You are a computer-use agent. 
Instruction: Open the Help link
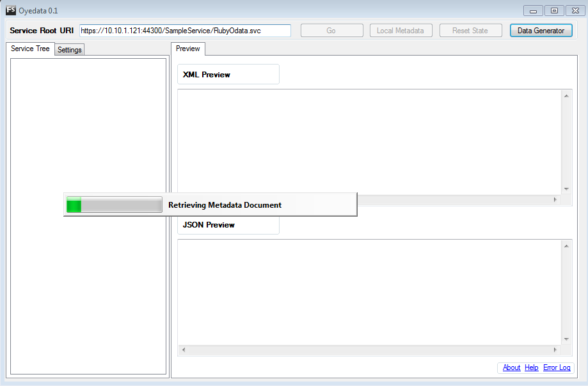[x=531, y=367]
